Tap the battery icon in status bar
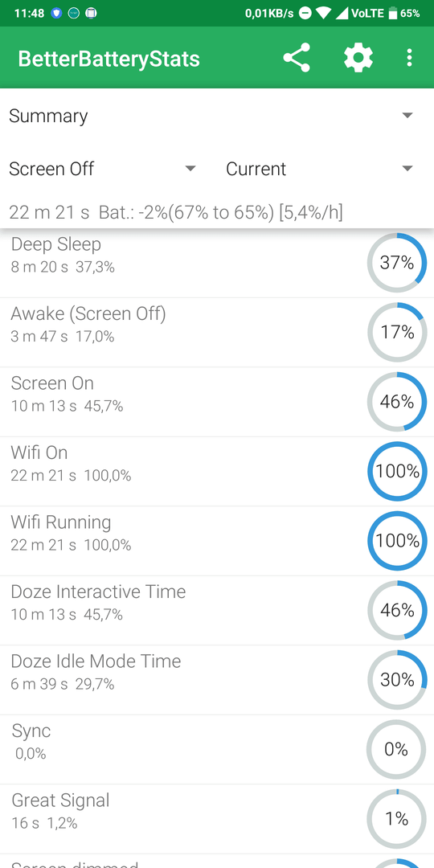The height and width of the screenshot is (868, 434). [x=392, y=14]
